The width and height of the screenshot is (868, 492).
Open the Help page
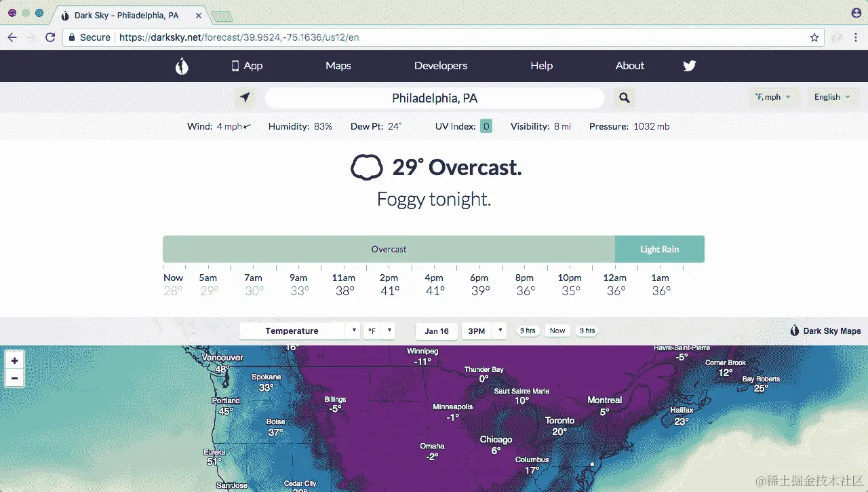click(541, 66)
